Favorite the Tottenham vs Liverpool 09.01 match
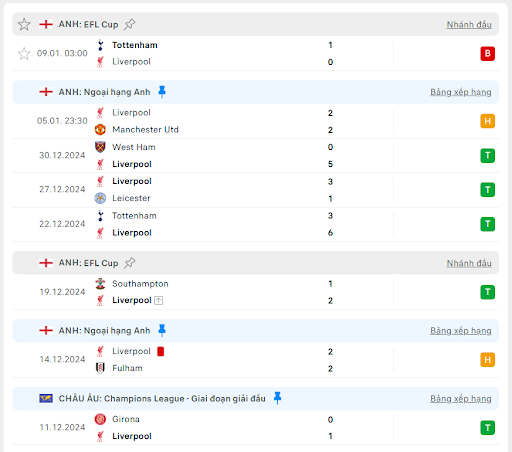Image resolution: width=512 pixels, height=452 pixels. [x=24, y=54]
